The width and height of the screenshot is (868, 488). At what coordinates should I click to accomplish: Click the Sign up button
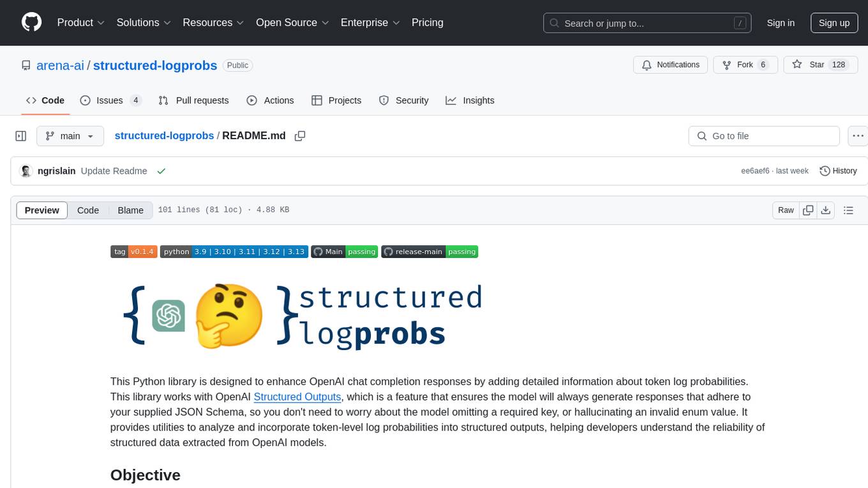834,23
